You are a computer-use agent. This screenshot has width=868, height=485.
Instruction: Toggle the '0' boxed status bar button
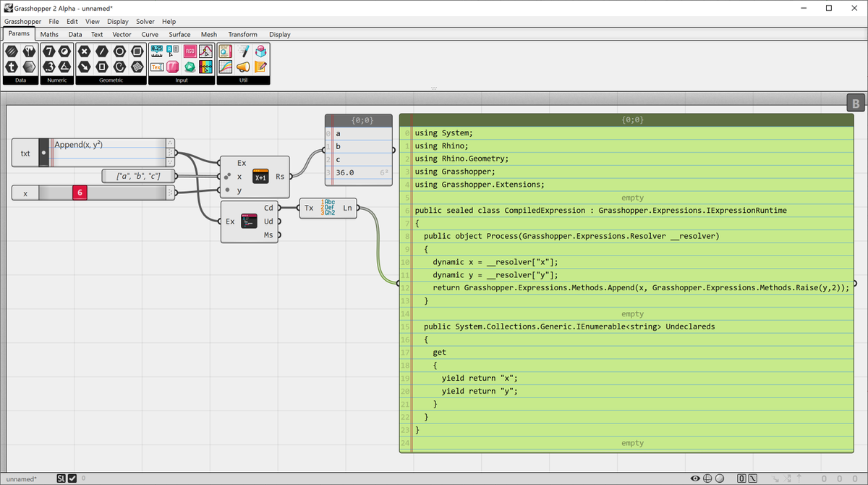pos(741,478)
